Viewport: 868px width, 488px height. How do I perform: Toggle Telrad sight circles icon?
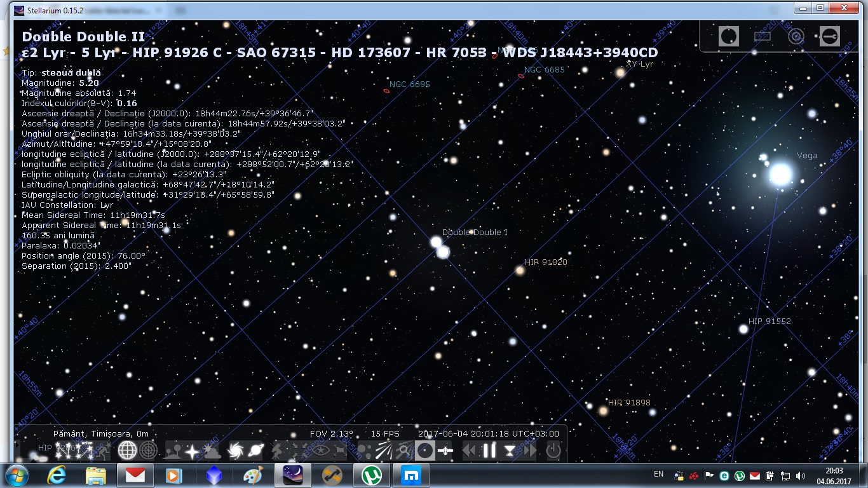click(796, 36)
